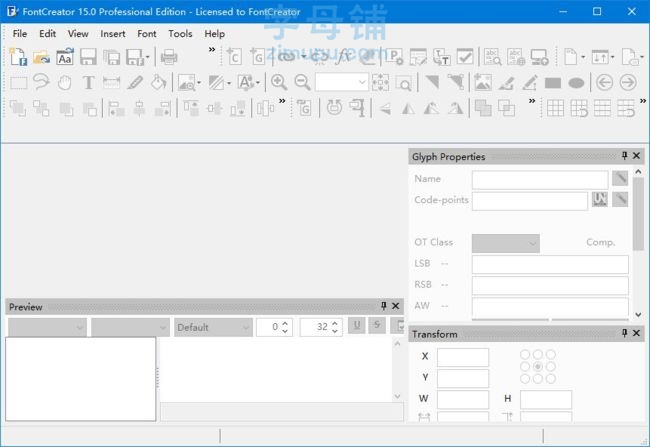Viewport: 650px width, 447px height.
Task: Pin the Preview panel
Action: coord(383,306)
